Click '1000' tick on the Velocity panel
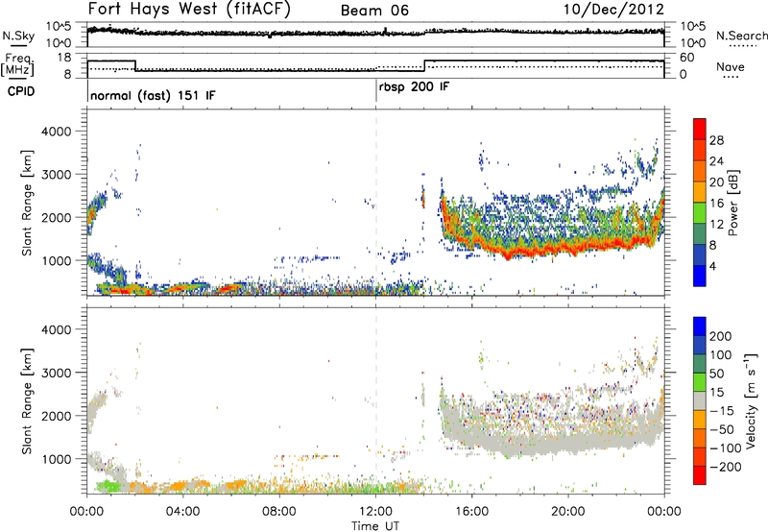The height and width of the screenshot is (532, 768). coord(56,459)
